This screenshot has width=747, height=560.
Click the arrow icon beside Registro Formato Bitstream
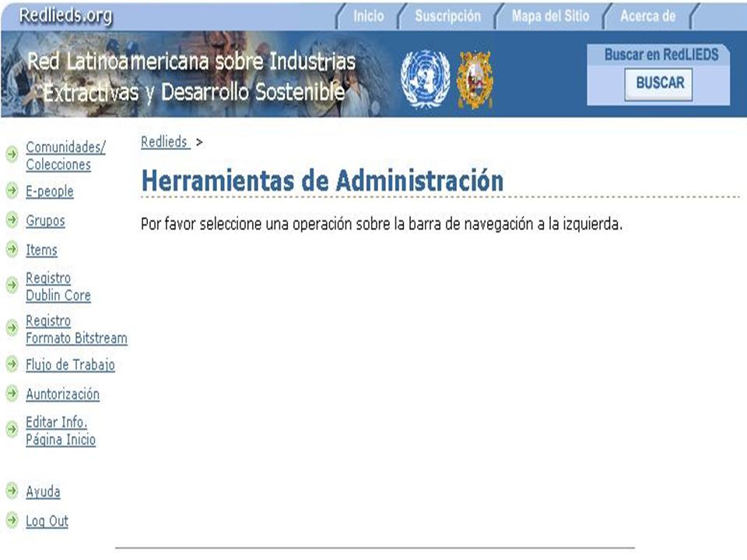pos(12,328)
